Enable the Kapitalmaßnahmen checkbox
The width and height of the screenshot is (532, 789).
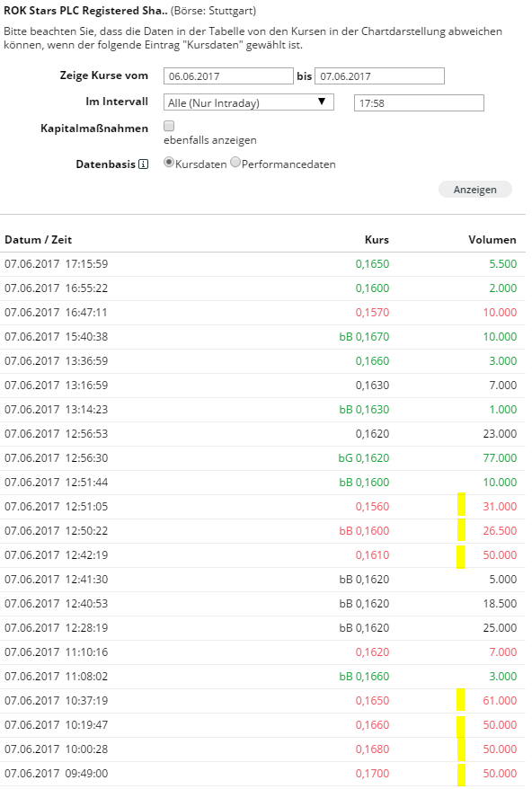[167, 128]
